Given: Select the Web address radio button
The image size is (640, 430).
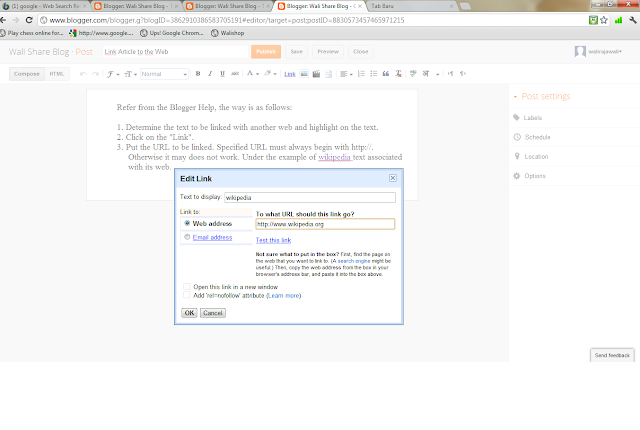Looking at the screenshot, I should tap(187, 223).
